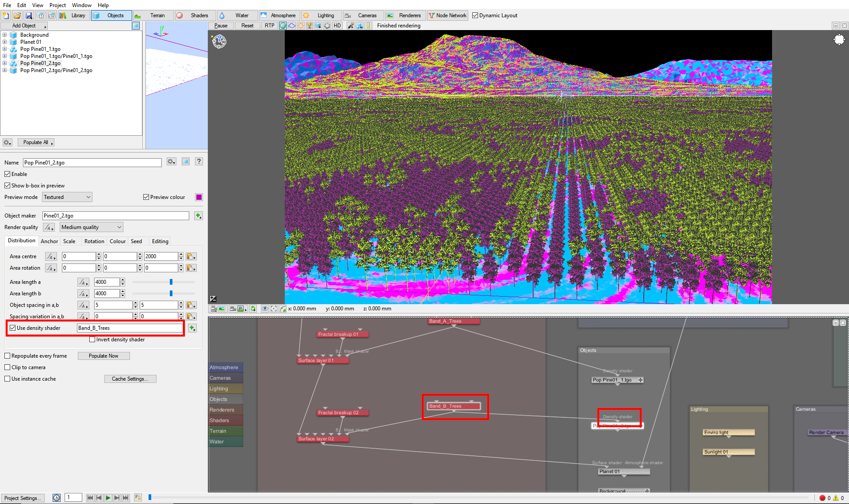This screenshot has height=504, width=849.
Task: Click the magenta preview colour swatch
Action: 199,197
